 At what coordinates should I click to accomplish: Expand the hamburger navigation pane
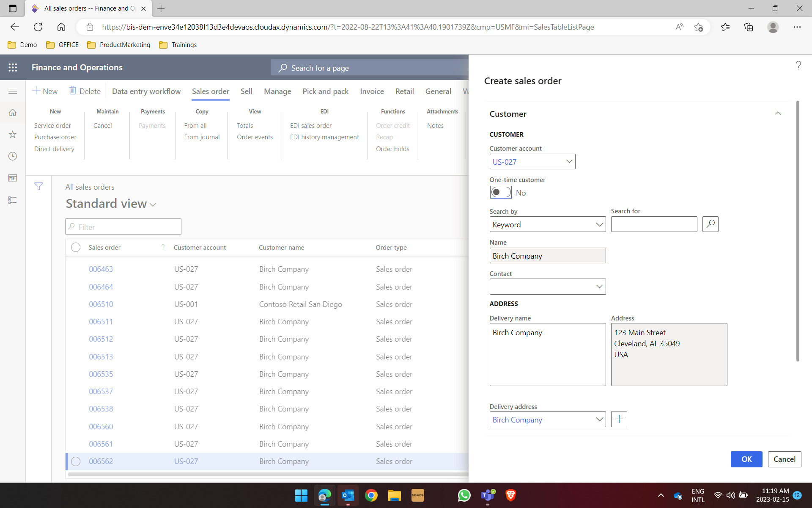13,91
